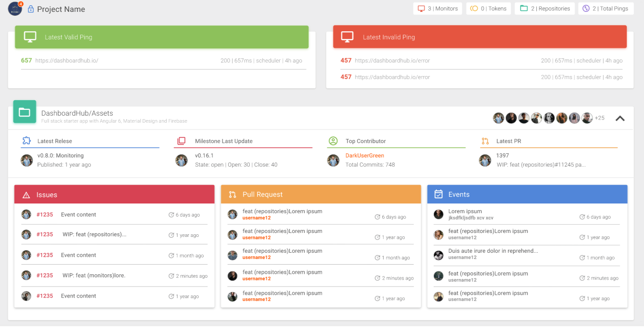The width and height of the screenshot is (644, 327).
Task: Open DarkUserGreen's contributor profile
Action: coord(365,155)
